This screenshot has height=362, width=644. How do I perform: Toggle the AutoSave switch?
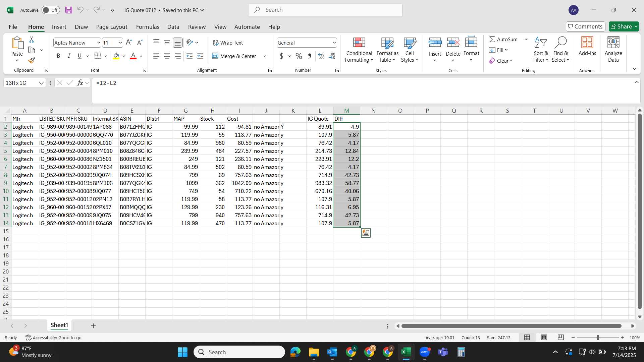[x=51, y=10]
